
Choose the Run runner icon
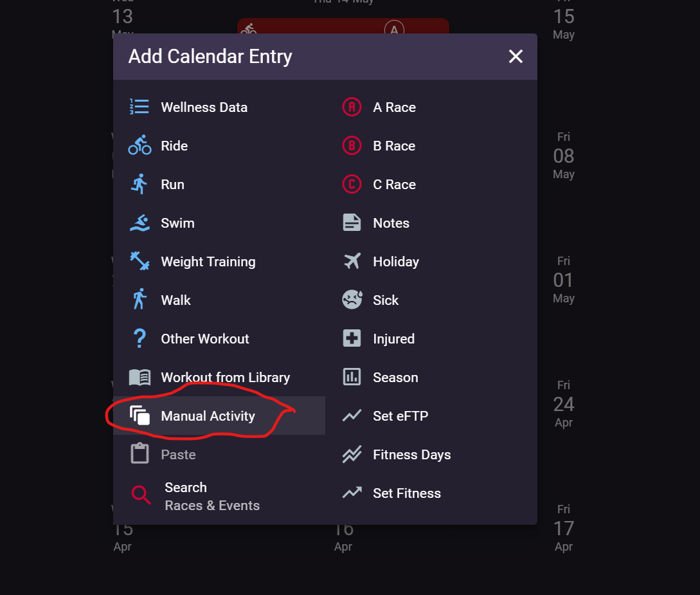tap(139, 185)
